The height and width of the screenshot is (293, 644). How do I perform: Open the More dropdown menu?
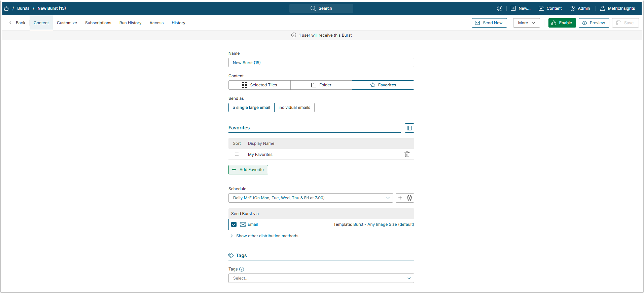[526, 23]
